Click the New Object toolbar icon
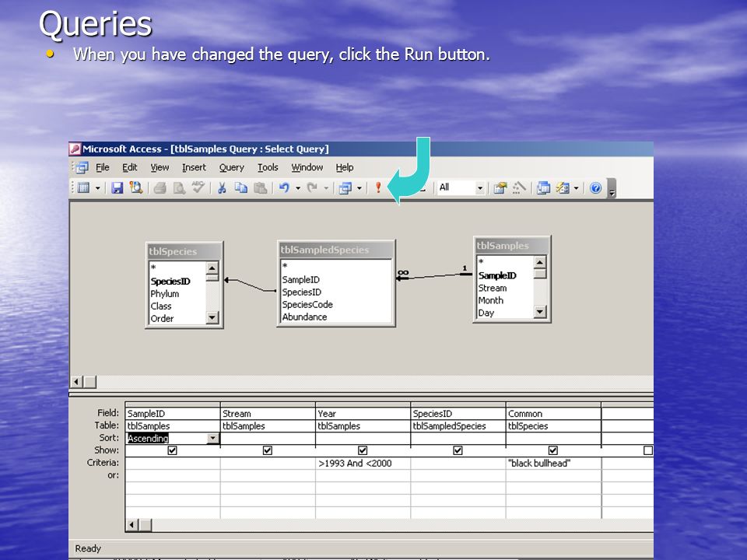This screenshot has width=747, height=560. 563,187
